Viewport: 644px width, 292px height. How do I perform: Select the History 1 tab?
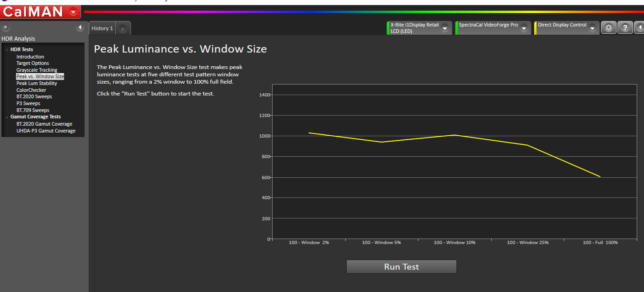[x=102, y=28]
